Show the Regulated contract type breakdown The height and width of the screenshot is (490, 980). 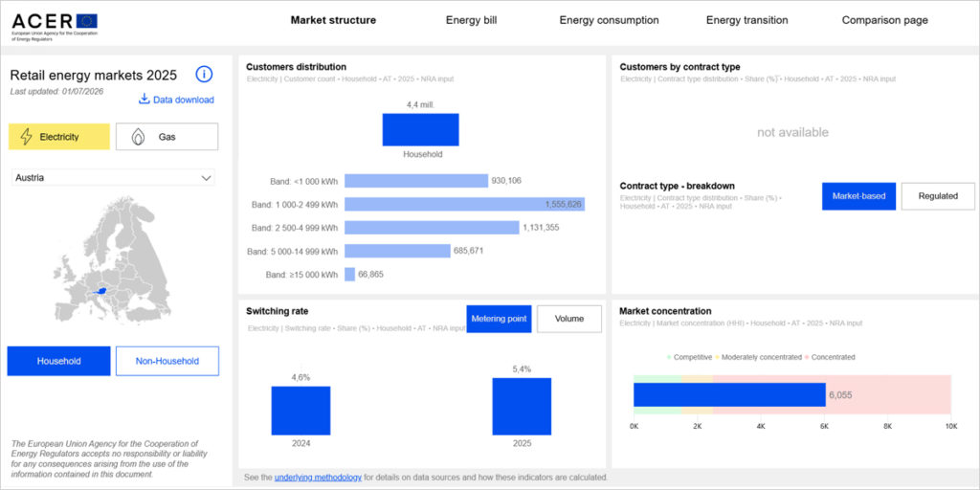938,196
